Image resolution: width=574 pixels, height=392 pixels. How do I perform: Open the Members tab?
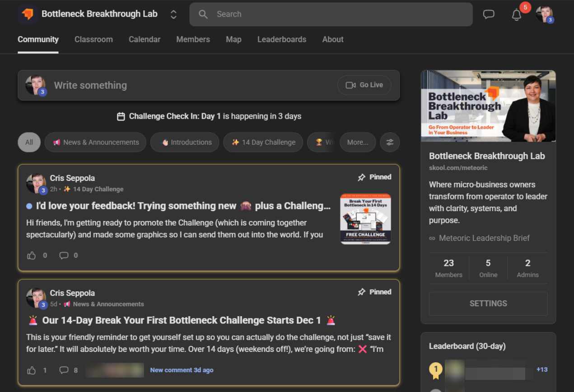point(193,39)
